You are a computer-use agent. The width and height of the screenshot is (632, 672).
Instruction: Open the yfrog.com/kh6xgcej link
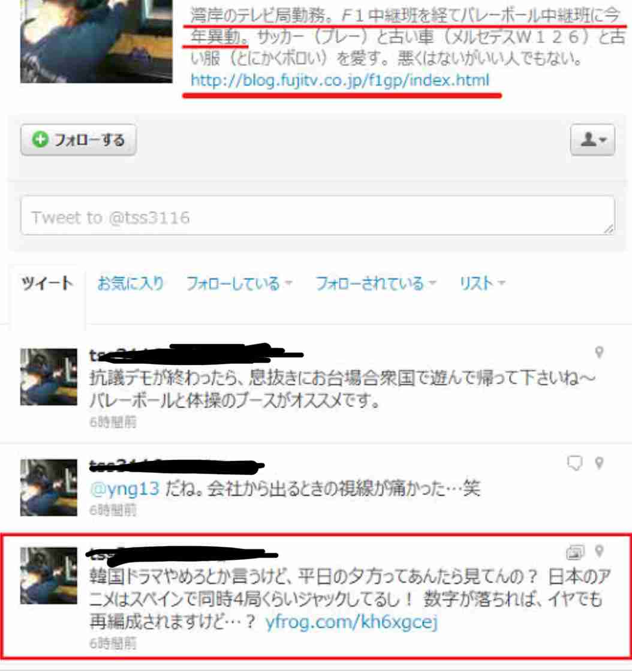[351, 622]
